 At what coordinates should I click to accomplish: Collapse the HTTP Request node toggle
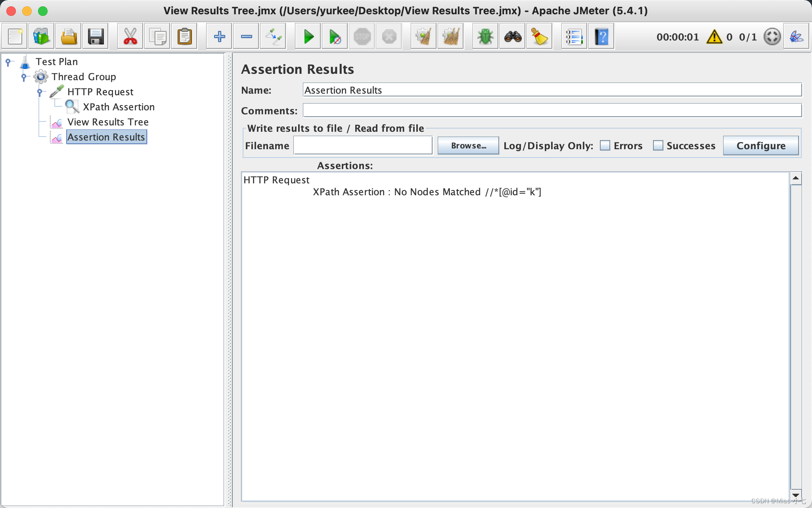pos(40,92)
